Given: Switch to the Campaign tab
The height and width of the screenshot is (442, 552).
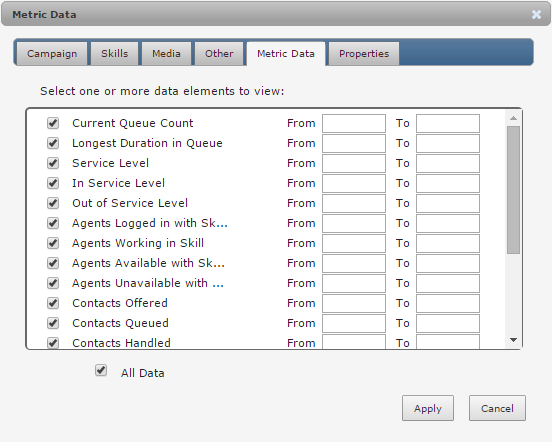Looking at the screenshot, I should (52, 53).
